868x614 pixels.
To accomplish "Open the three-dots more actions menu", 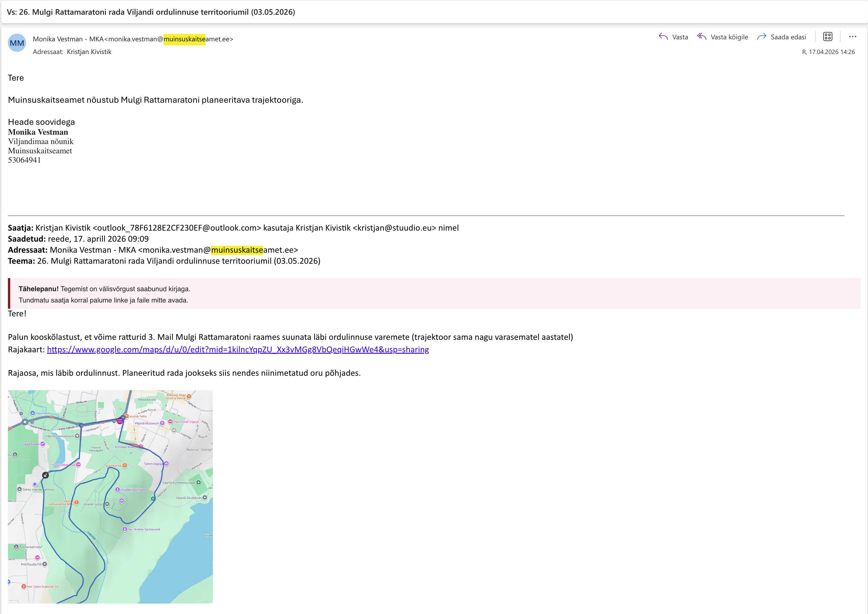I will pyautogui.click(x=852, y=37).
